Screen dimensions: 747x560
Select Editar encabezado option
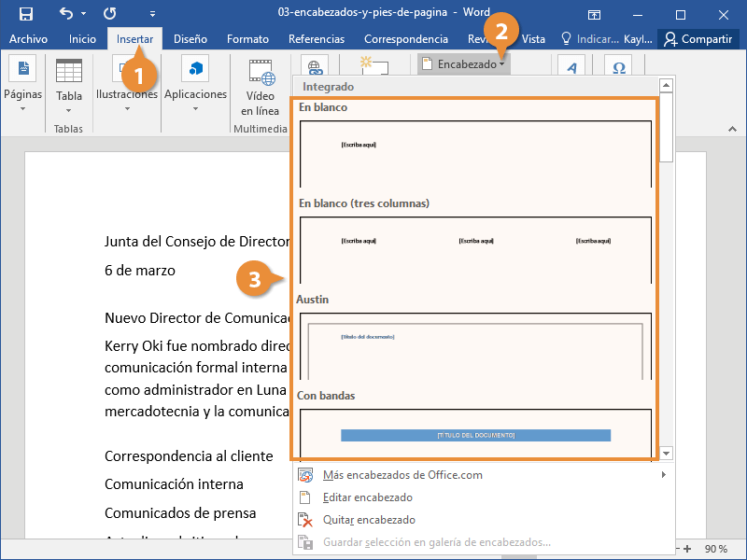[367, 497]
